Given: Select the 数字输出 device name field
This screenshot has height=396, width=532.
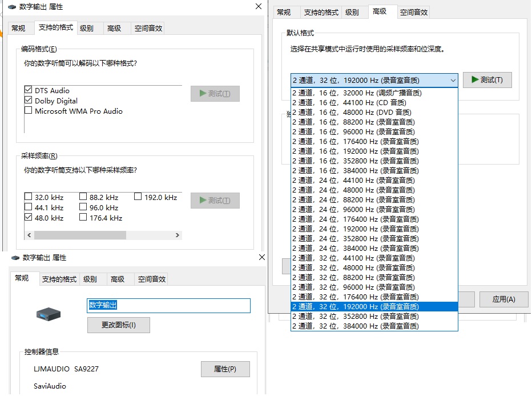Looking at the screenshot, I should click(x=168, y=305).
